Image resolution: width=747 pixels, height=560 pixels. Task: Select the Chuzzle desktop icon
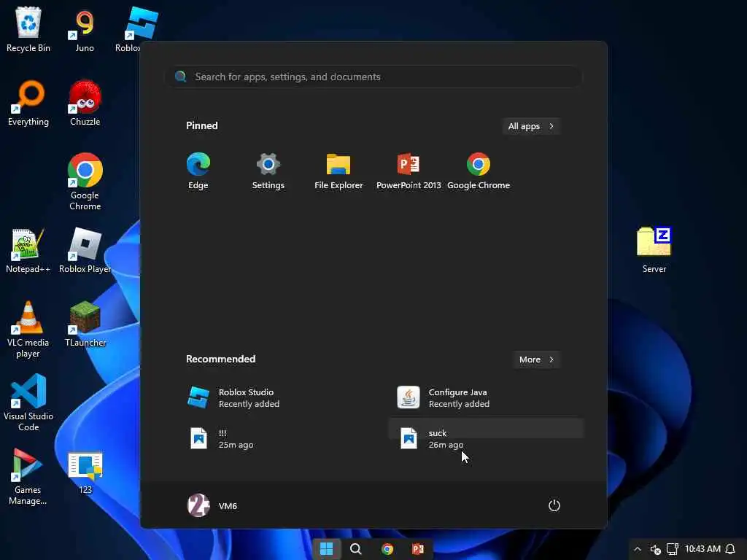(85, 104)
